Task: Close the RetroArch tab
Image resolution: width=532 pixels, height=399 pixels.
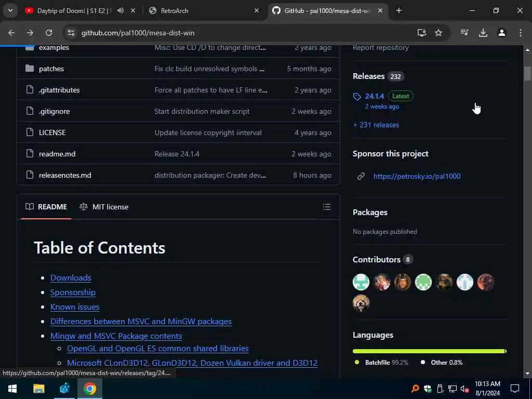Action: (257, 10)
